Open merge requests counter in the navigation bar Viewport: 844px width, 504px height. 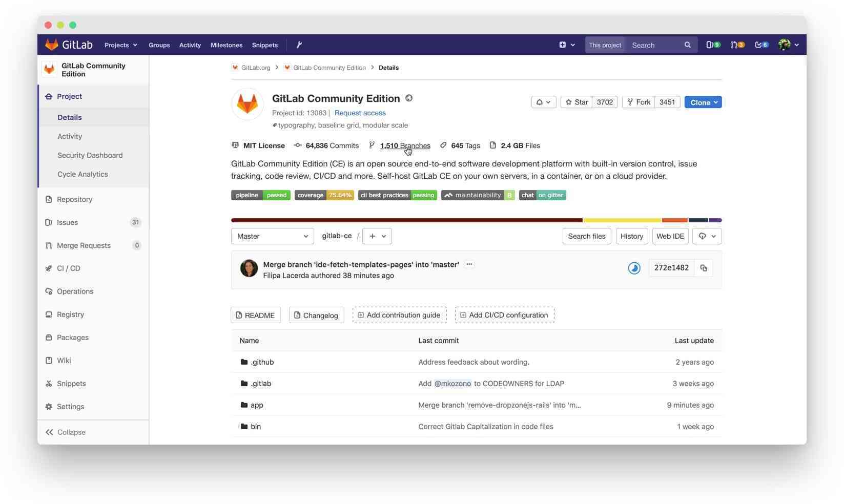click(737, 45)
